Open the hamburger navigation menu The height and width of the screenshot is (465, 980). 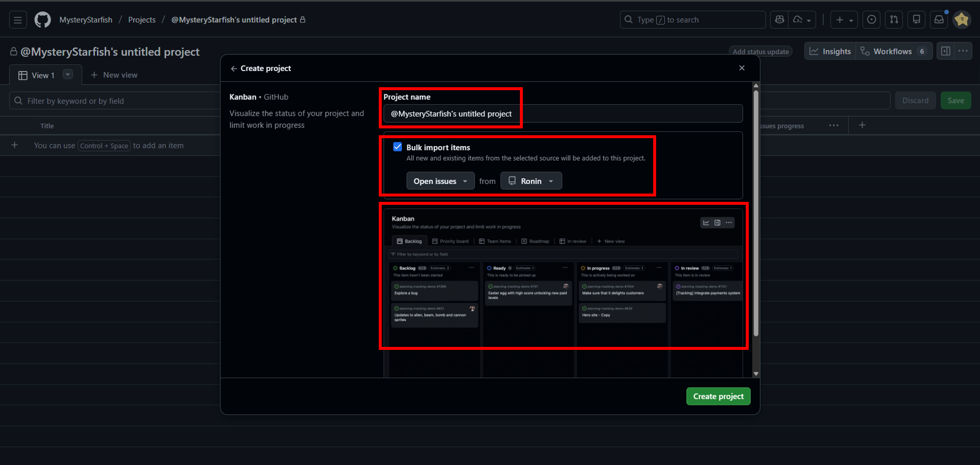(x=18, y=20)
